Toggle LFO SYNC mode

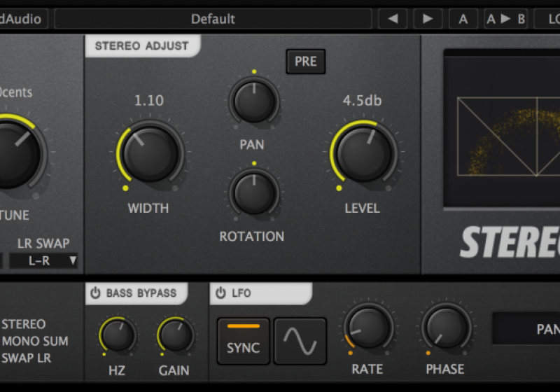coord(243,341)
